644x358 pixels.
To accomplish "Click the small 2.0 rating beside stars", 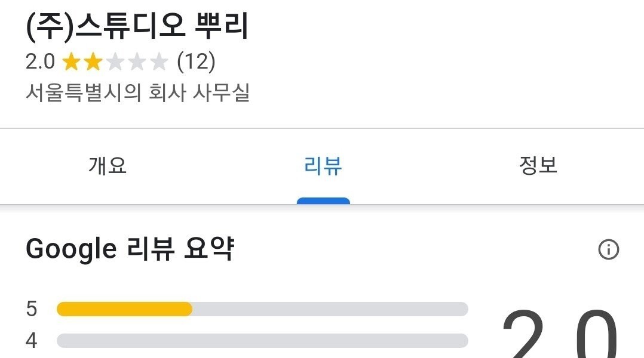I will click(x=40, y=61).
